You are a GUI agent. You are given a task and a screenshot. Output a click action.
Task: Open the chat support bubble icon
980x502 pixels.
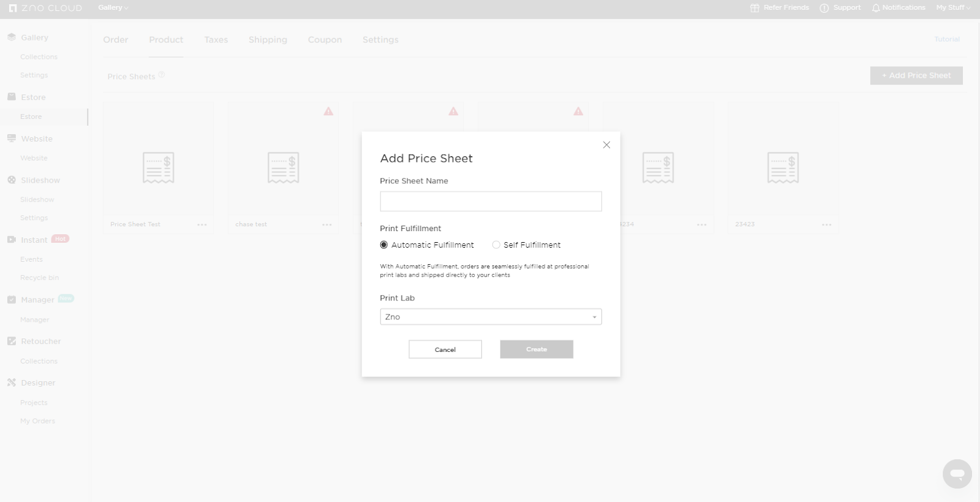pos(957,474)
